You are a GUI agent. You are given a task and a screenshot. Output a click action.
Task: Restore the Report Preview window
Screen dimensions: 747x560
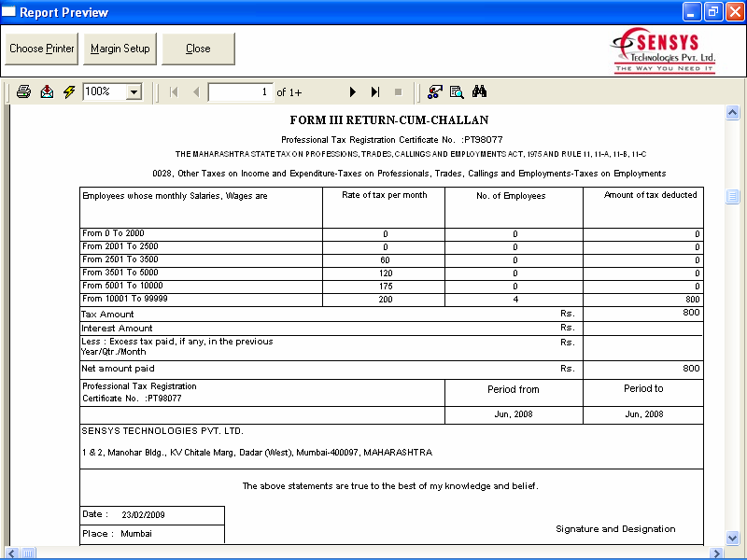tap(713, 12)
